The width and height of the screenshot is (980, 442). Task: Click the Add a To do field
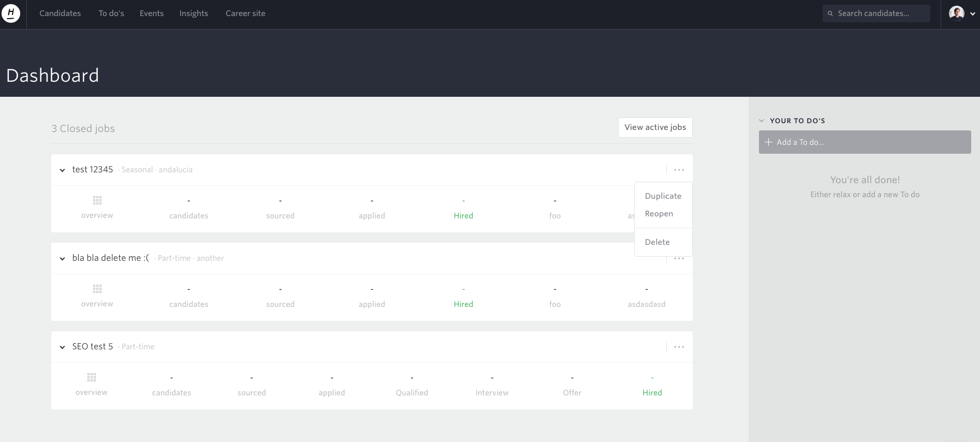865,142
